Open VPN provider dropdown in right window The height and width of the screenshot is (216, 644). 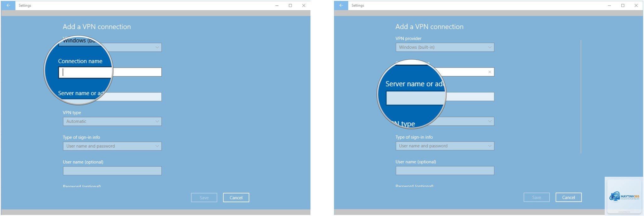point(445,47)
